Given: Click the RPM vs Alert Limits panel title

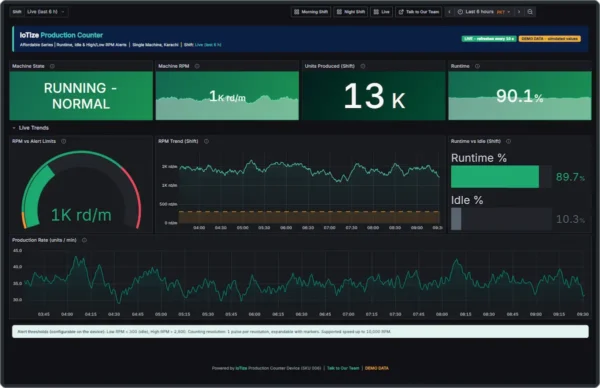Looking at the screenshot, I should [34, 141].
